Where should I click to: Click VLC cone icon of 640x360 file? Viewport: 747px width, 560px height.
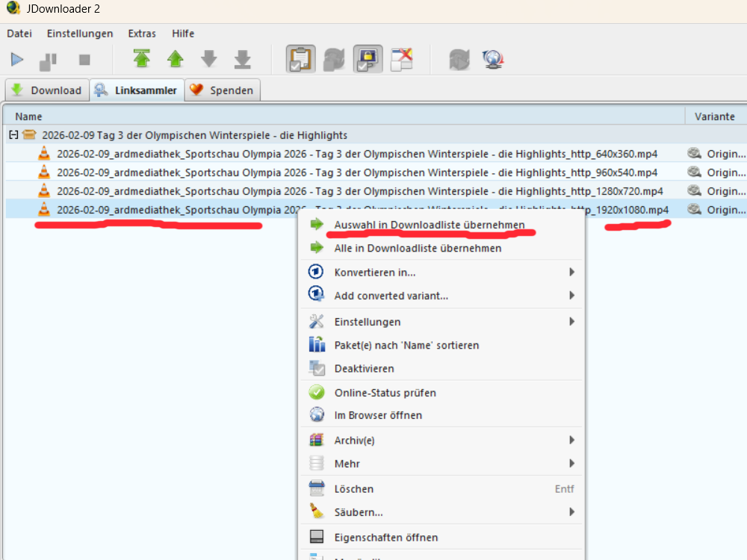(44, 153)
